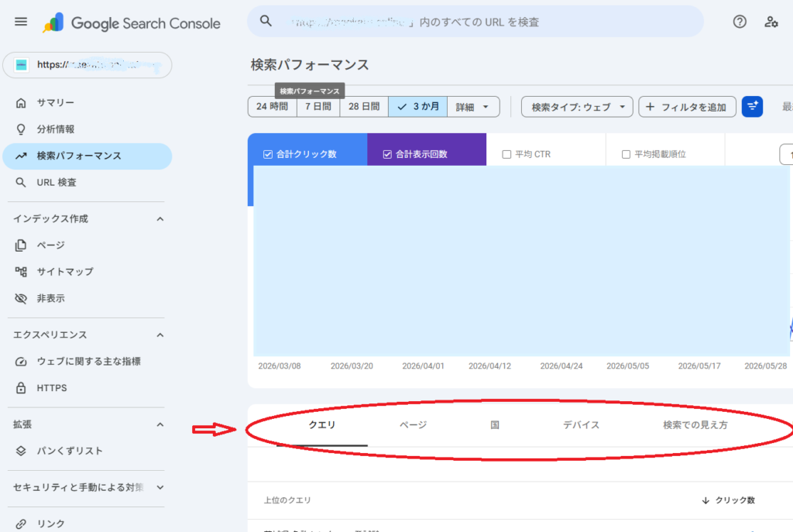Select the 3 か月 date range
The height and width of the screenshot is (532, 793).
[x=417, y=107]
